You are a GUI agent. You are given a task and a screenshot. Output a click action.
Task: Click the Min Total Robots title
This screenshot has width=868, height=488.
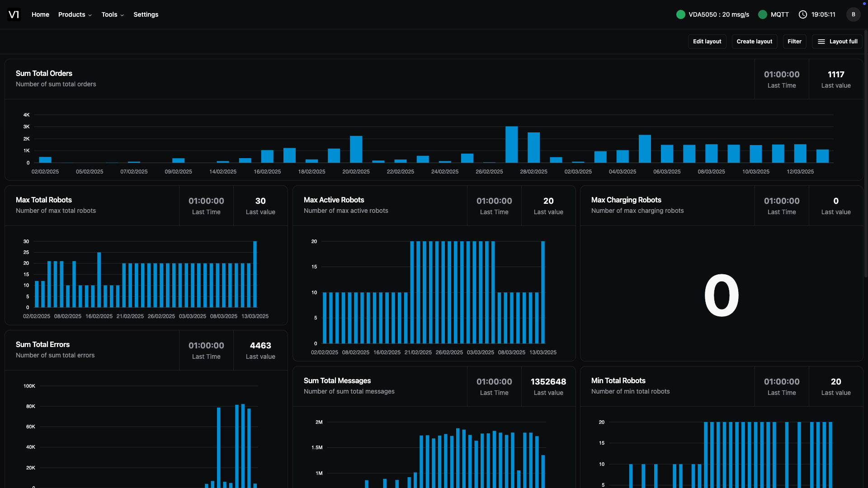618,380
